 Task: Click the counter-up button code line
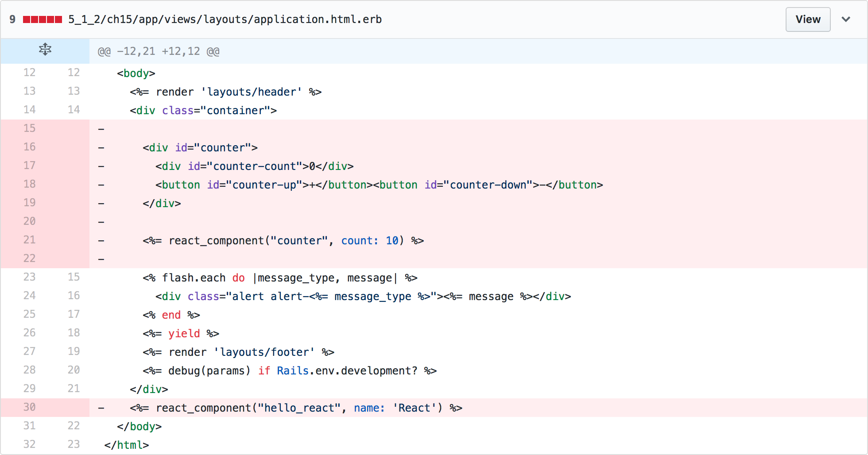pyautogui.click(x=379, y=185)
